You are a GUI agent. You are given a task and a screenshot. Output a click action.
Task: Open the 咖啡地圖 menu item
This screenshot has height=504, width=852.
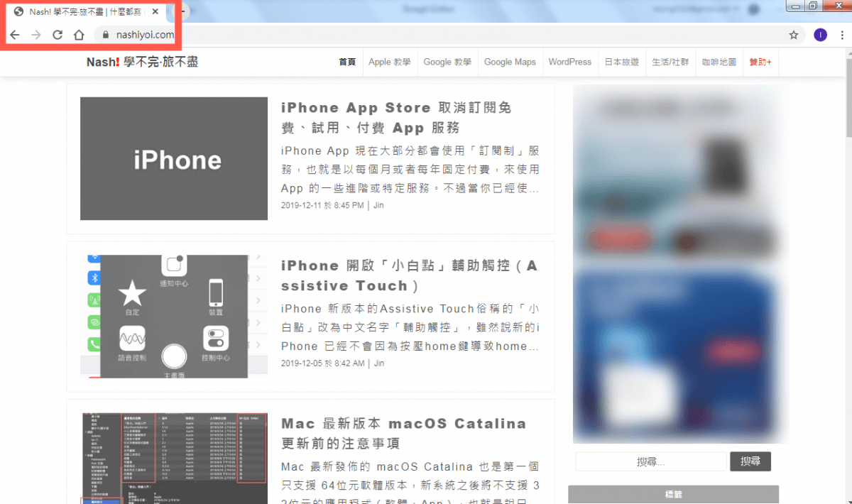[x=719, y=62]
